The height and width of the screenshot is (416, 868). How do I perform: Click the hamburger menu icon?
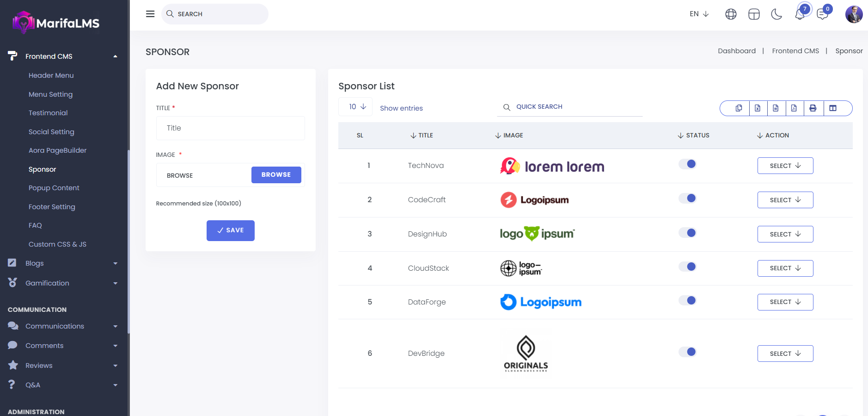point(150,14)
